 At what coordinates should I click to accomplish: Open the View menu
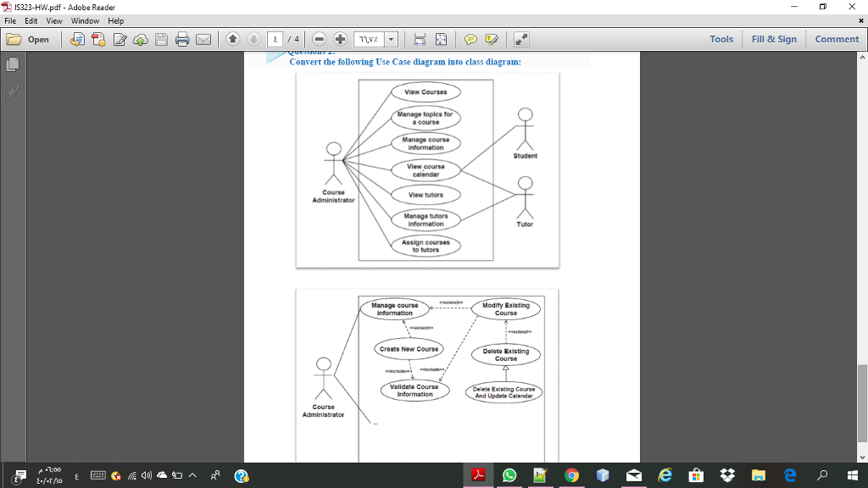tap(53, 21)
